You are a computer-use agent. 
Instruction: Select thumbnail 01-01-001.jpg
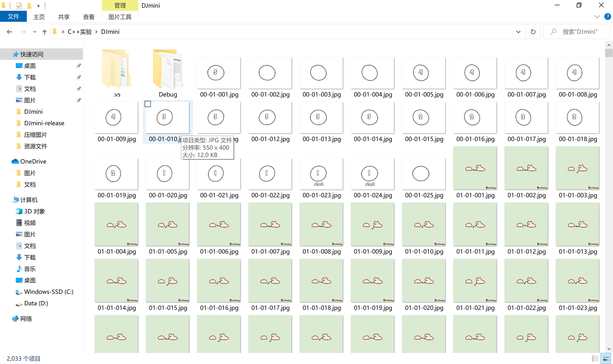click(x=475, y=168)
